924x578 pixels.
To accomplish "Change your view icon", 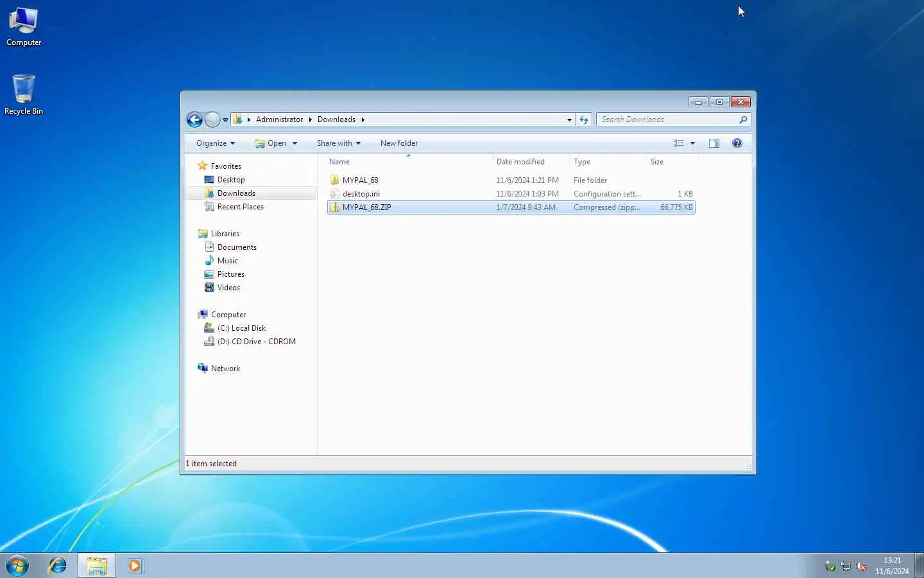I will pos(679,143).
